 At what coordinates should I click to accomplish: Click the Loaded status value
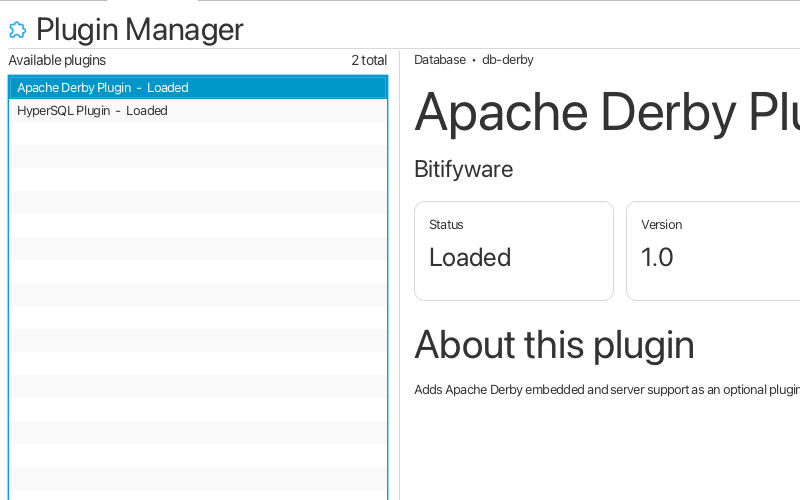pyautogui.click(x=470, y=258)
